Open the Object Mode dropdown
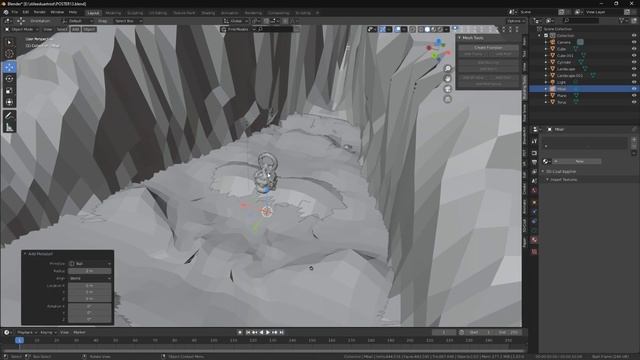 coord(22,29)
